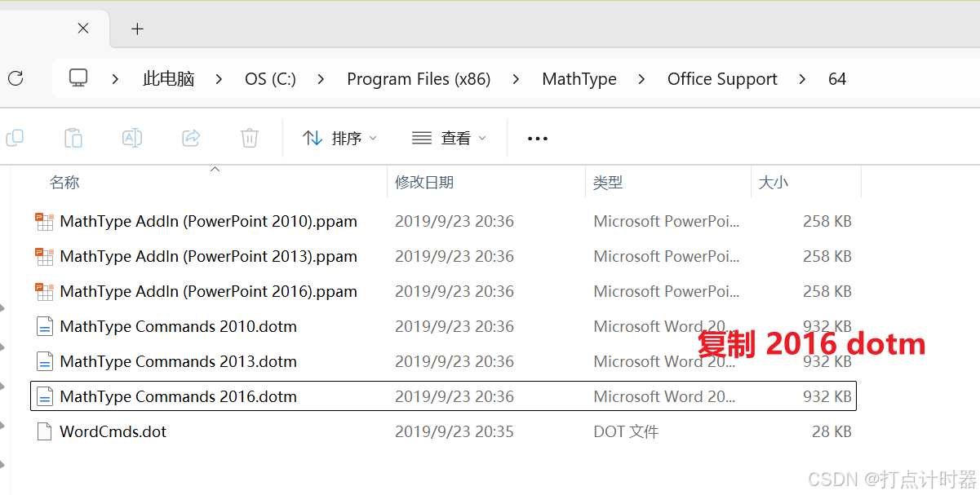
Task: Open the computer icon in address bar
Action: pos(78,78)
